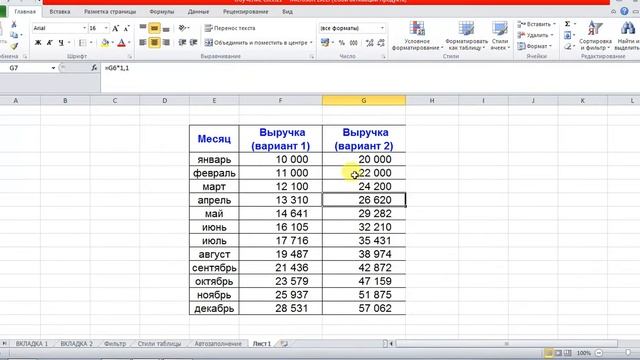This screenshot has height=360, width=640.
Task: Open Форматировать как таблицу gallery
Action: [466, 36]
